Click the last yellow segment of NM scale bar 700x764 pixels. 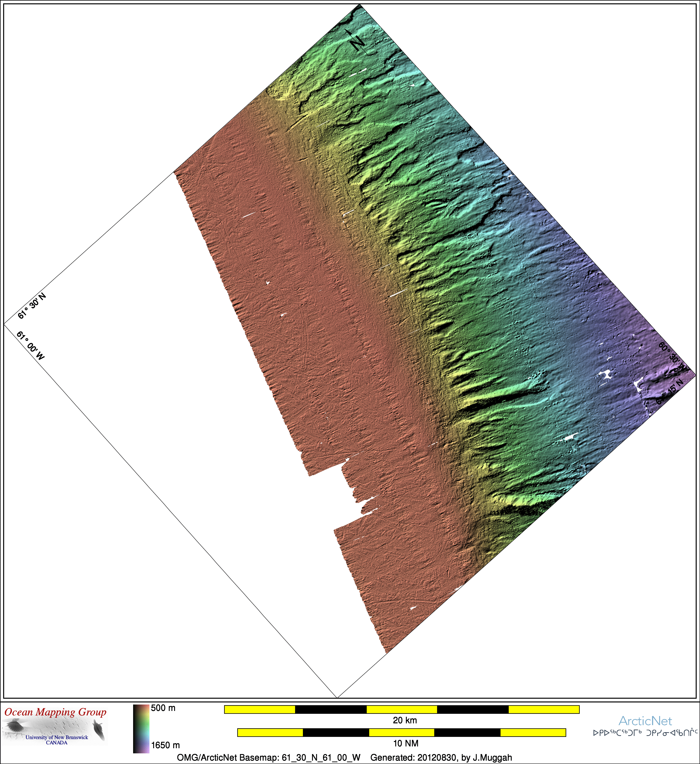(533, 732)
